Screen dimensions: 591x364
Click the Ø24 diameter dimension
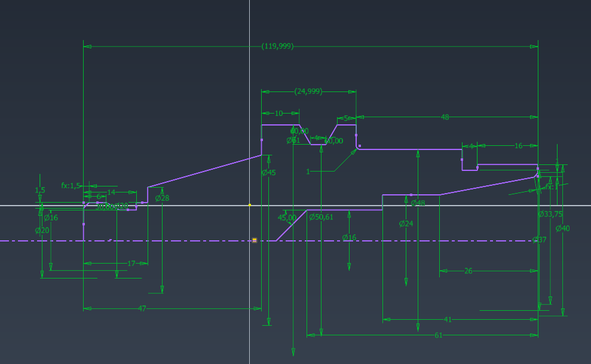406,224
